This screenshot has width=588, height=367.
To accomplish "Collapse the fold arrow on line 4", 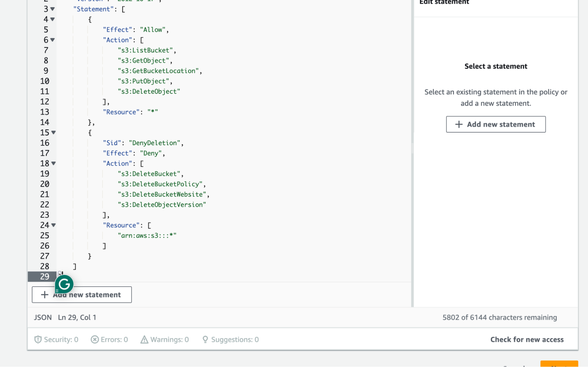I will click(52, 19).
